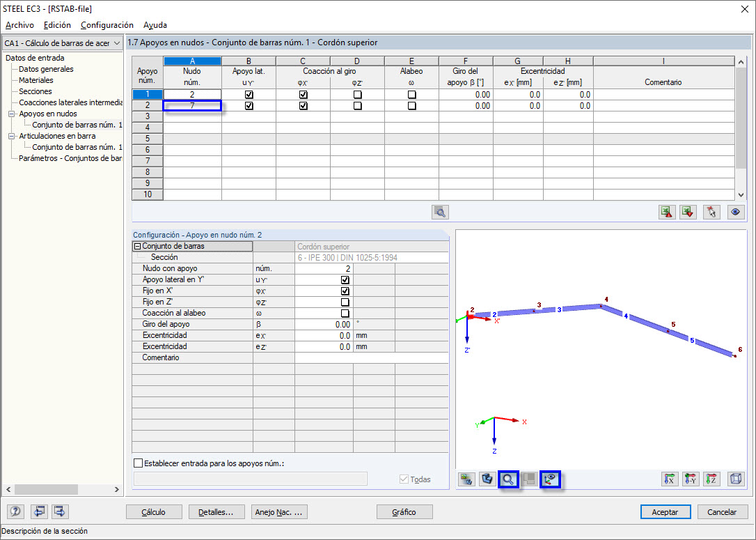Screen dimensions: 756x540
Task: Activate the pick-node cursor icon
Action: click(x=711, y=213)
